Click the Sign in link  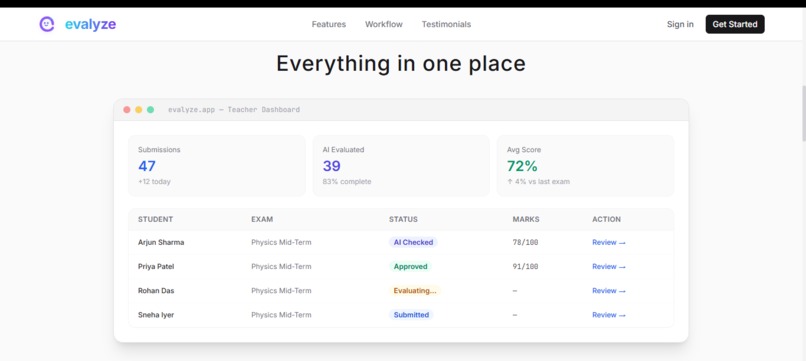[x=680, y=24]
